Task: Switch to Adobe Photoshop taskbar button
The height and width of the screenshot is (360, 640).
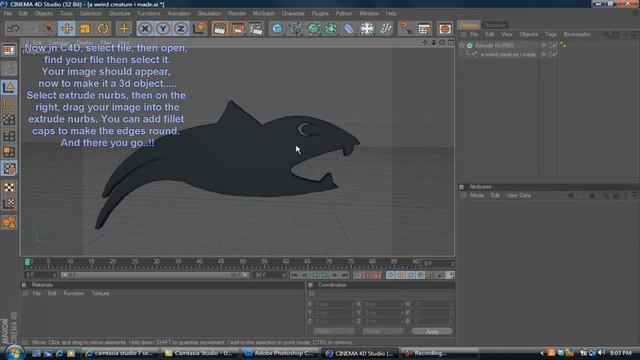Action: [x=280, y=353]
